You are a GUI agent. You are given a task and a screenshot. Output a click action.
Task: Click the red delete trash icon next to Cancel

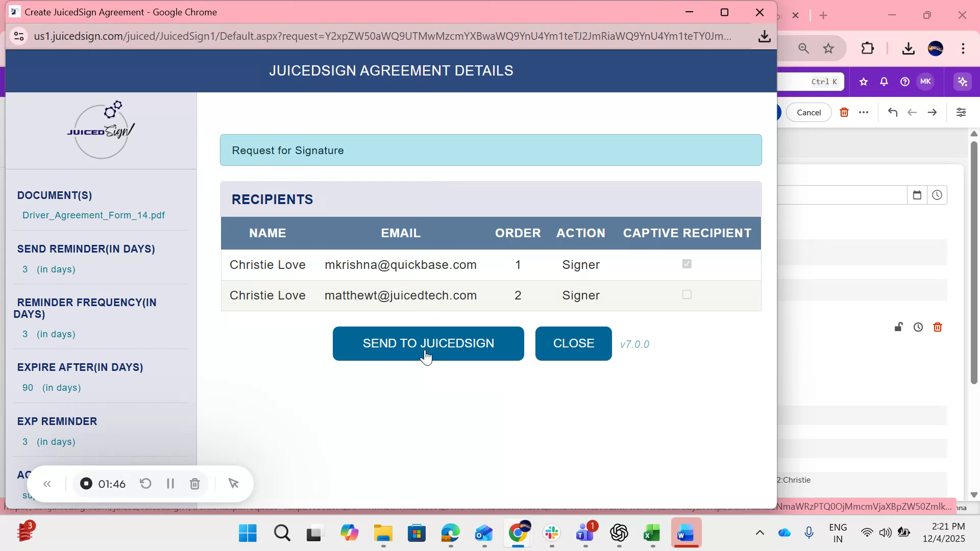coord(845,112)
